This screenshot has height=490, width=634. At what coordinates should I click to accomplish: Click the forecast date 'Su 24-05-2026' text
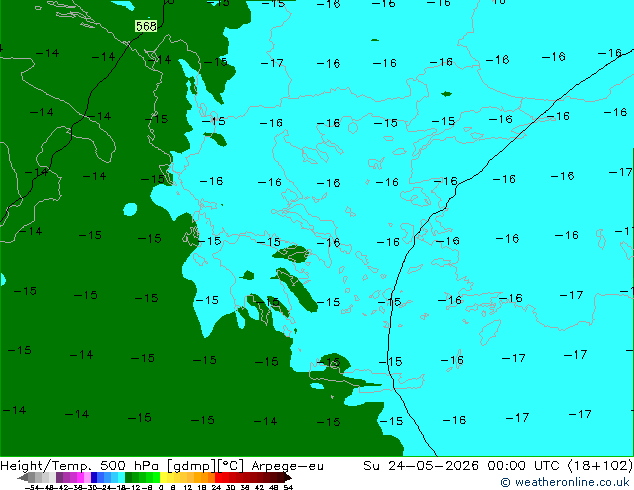point(421,466)
